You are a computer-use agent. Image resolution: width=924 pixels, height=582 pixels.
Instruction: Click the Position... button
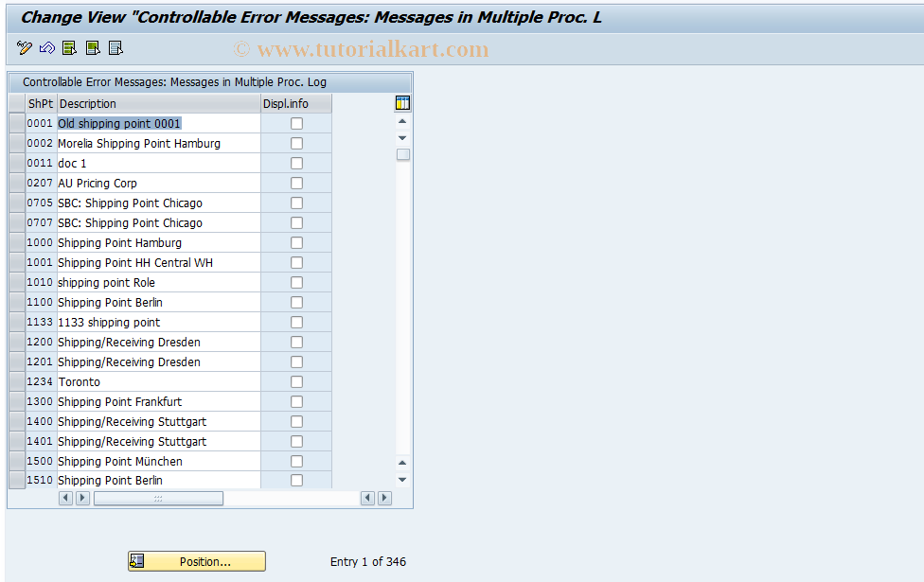coord(197,561)
